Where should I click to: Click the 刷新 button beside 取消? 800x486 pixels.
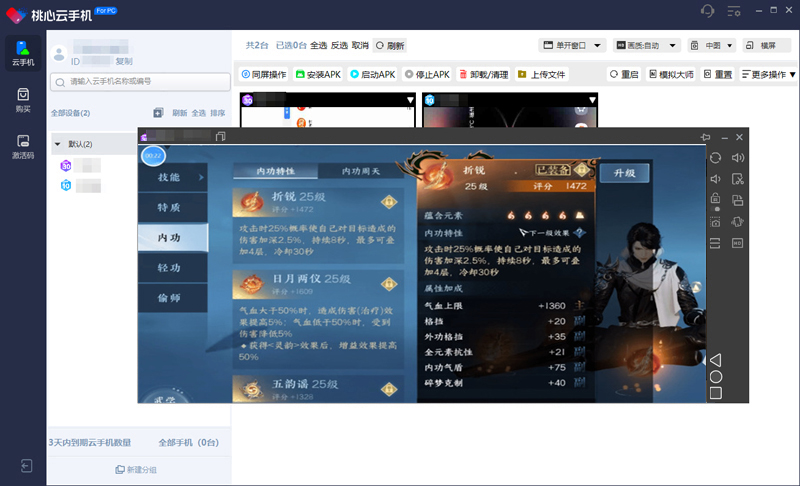click(390, 45)
